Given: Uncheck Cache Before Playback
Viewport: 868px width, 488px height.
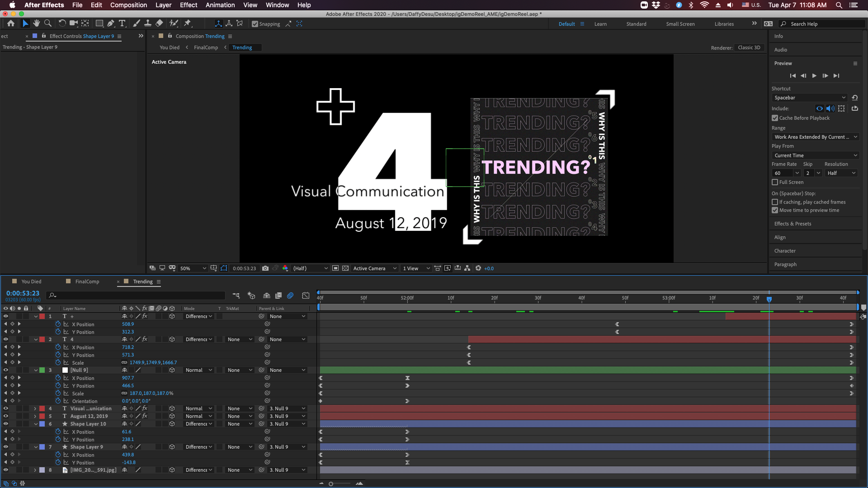Looking at the screenshot, I should click(775, 118).
